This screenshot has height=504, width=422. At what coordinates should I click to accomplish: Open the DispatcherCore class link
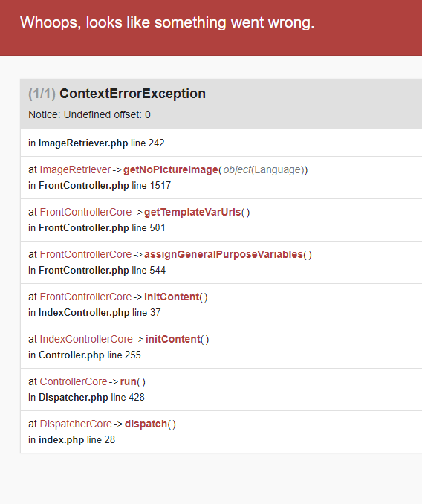tap(76, 424)
